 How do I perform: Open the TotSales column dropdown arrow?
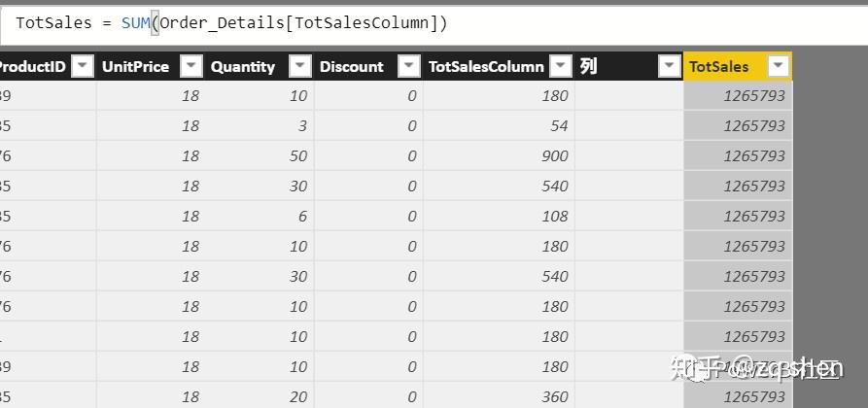(778, 66)
